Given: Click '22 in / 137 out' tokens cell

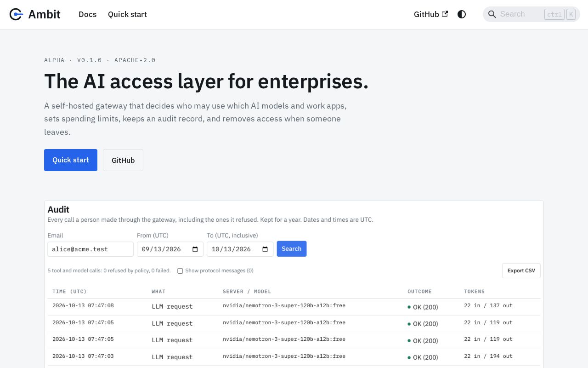Looking at the screenshot, I should click(x=488, y=305).
